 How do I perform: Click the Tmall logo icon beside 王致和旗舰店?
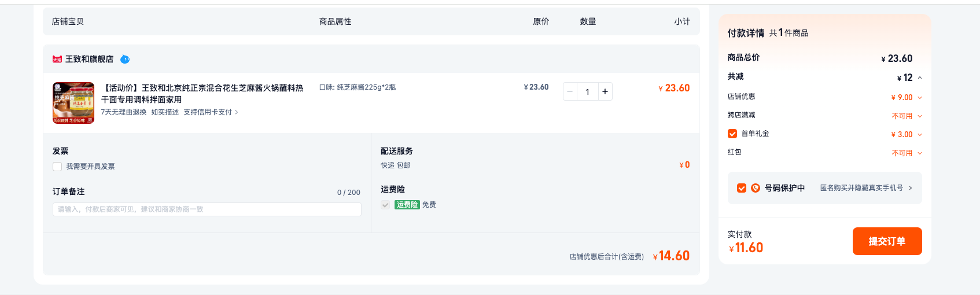pyautogui.click(x=57, y=59)
